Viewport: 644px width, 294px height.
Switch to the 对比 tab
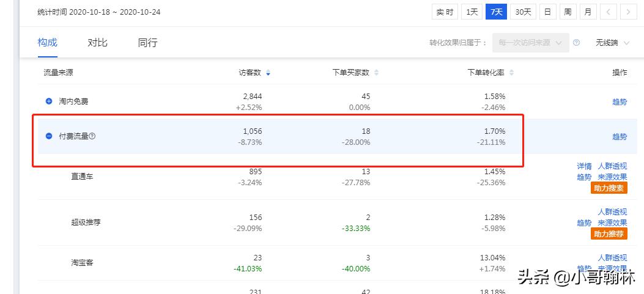[97, 42]
